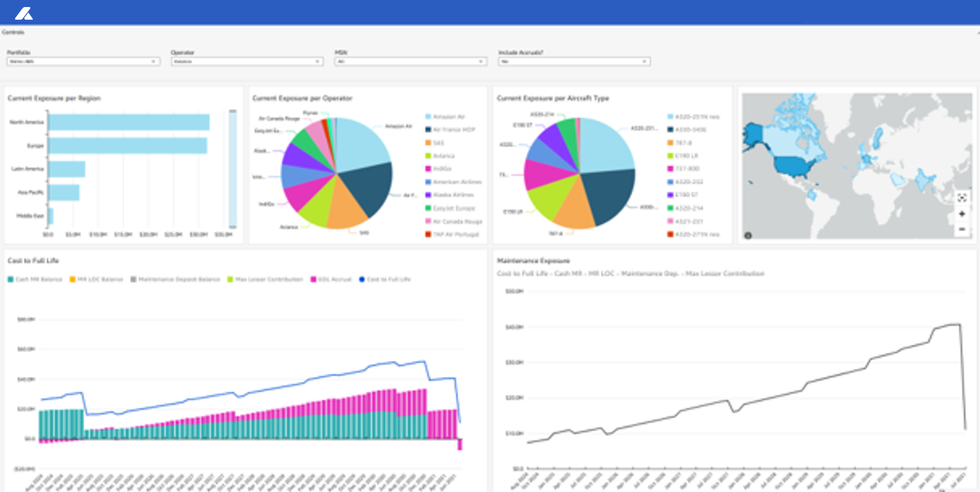Toggle American Airlines legend entry
The height and width of the screenshot is (492, 980).
[453, 182]
